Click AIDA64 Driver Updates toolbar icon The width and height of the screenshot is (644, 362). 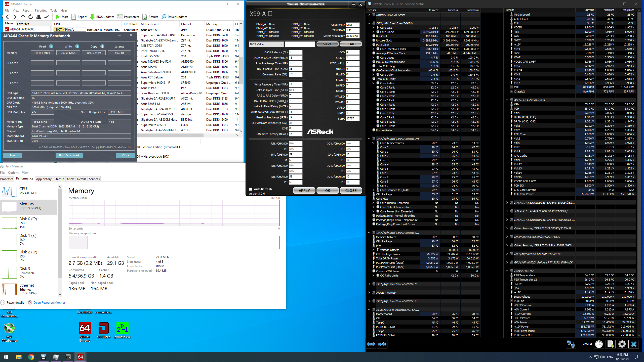[x=164, y=17]
